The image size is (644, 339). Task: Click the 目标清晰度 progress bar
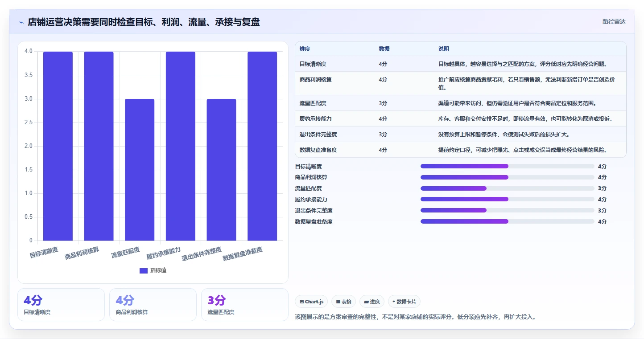click(508, 166)
